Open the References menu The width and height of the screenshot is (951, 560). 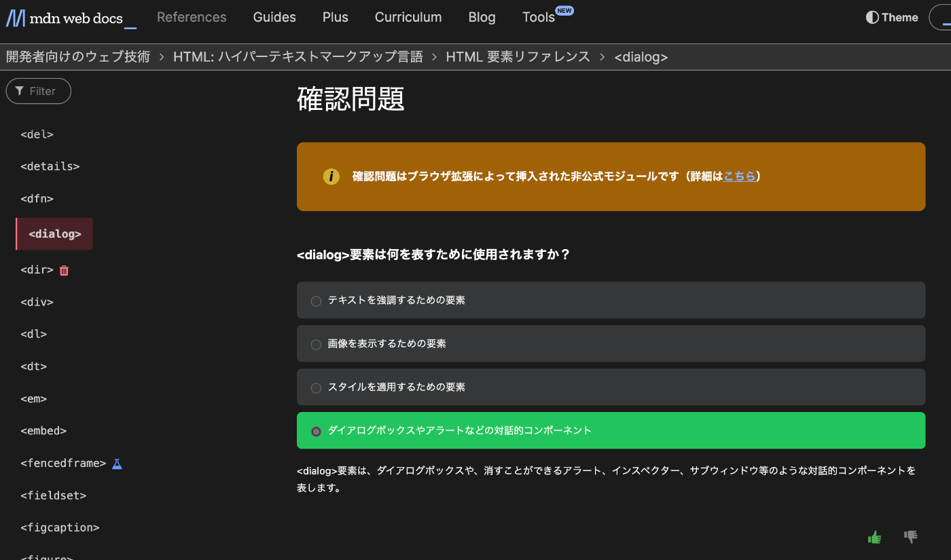tap(192, 18)
